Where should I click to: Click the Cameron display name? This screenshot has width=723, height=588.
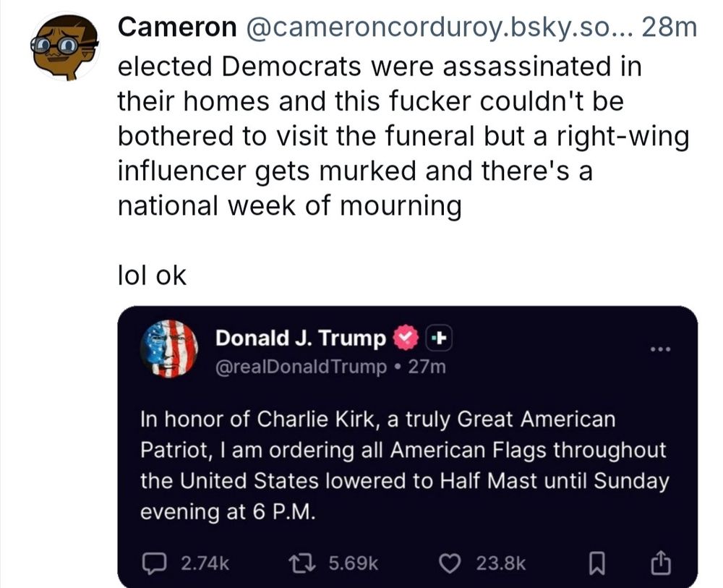[x=176, y=27]
